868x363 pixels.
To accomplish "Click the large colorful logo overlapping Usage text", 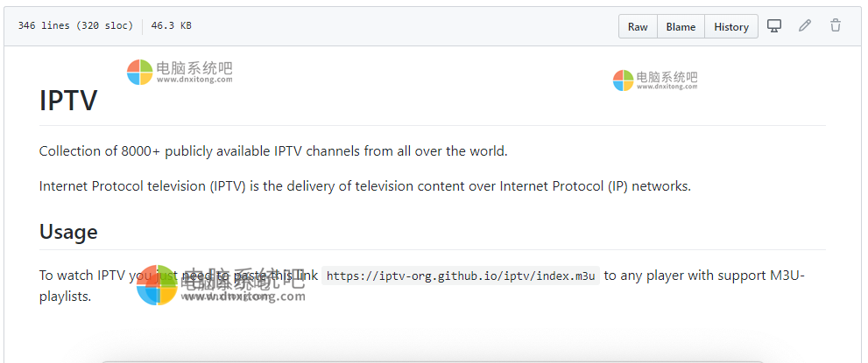I will (157, 285).
